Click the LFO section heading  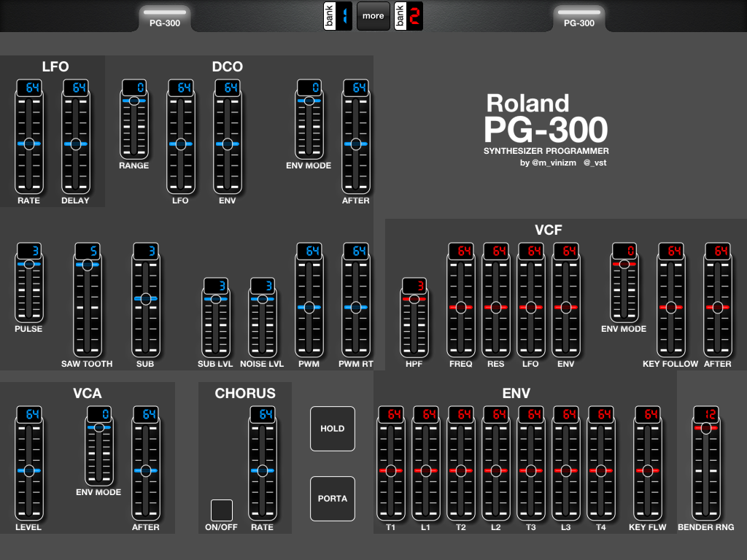55,66
